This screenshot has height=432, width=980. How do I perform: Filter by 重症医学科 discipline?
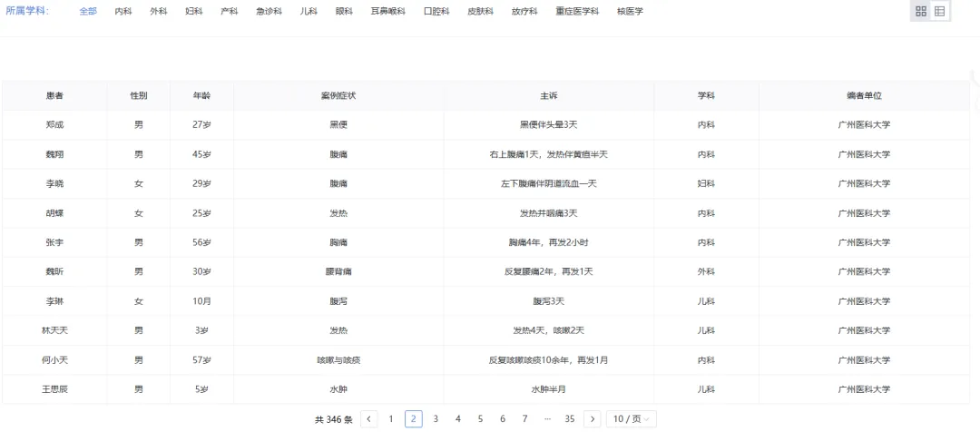(577, 11)
